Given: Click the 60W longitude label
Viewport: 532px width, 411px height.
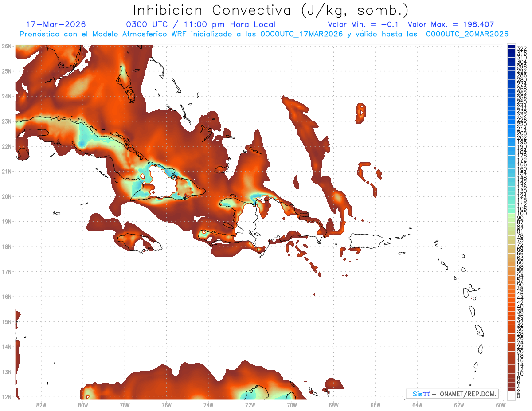Looking at the screenshot, I should pyautogui.click(x=501, y=405).
